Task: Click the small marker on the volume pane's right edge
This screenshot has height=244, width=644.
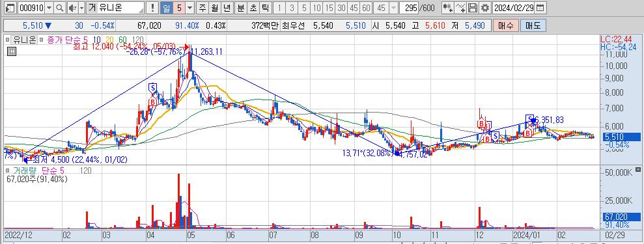Action: 637,169
